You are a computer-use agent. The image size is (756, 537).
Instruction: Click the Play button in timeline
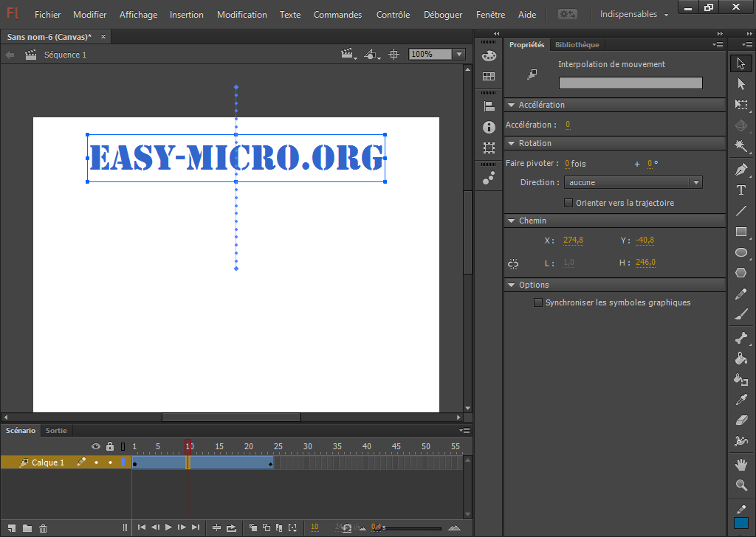[x=168, y=527]
